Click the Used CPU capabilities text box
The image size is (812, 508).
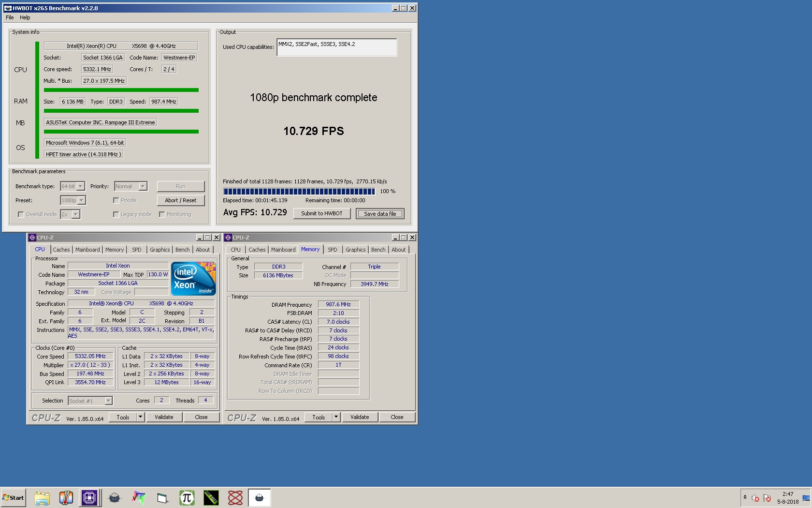coord(336,47)
